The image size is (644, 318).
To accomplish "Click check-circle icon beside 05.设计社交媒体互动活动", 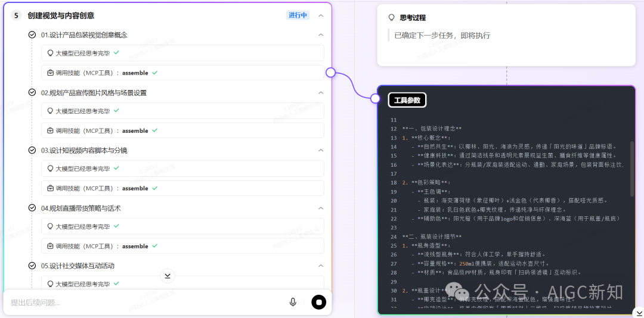I will 32,266.
